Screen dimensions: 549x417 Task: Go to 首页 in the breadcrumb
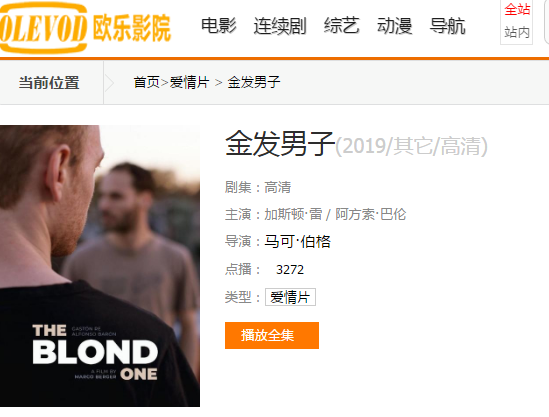(146, 83)
